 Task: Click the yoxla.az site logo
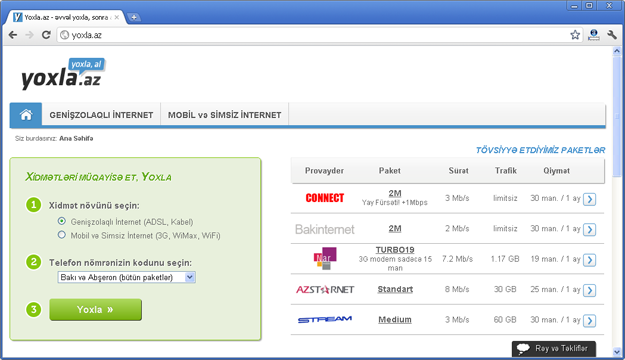63,74
